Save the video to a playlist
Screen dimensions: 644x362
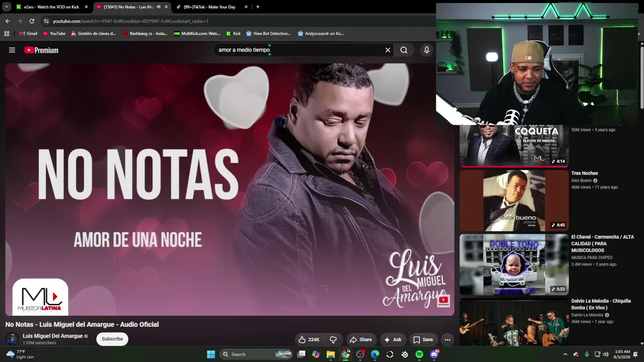(x=423, y=340)
